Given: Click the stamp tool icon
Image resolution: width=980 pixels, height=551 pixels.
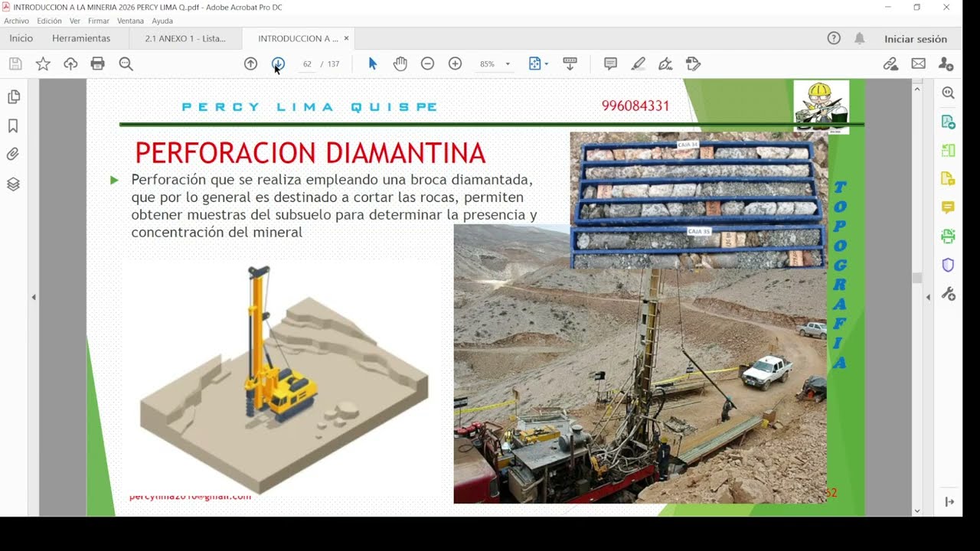Looking at the screenshot, I should coord(693,64).
